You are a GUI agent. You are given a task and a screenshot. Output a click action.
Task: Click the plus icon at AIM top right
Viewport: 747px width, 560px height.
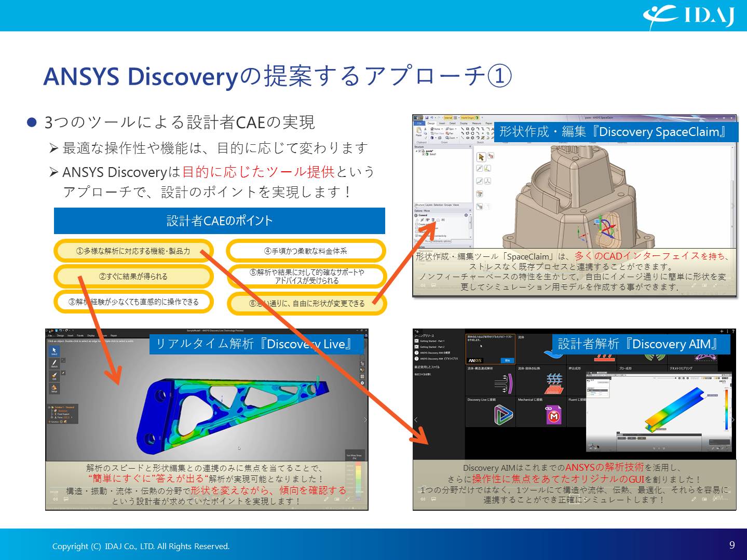722,331
